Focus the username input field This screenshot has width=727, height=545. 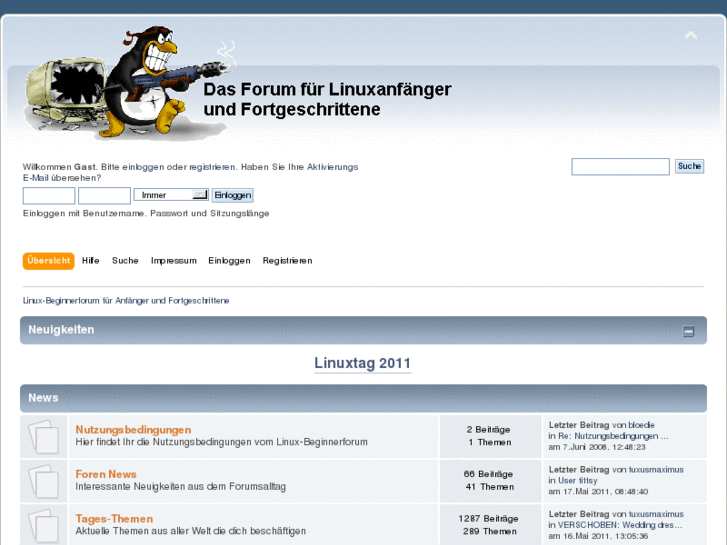(x=49, y=195)
